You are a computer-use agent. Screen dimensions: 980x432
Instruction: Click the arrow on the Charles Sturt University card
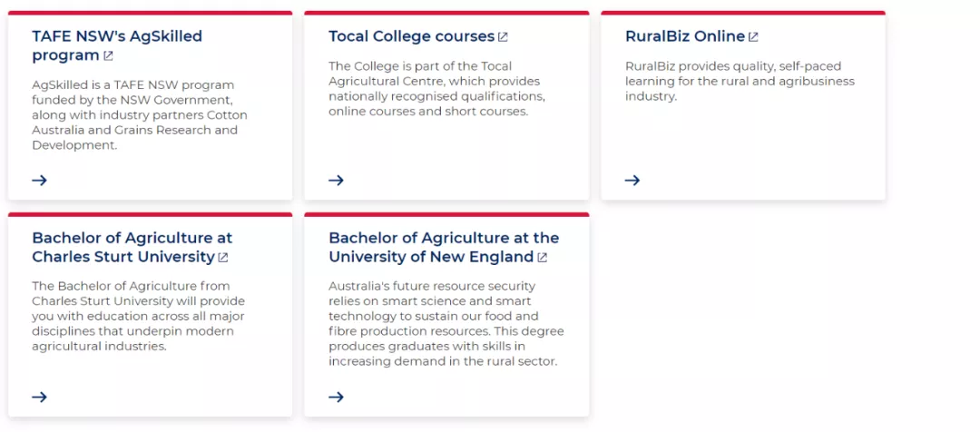[39, 397]
